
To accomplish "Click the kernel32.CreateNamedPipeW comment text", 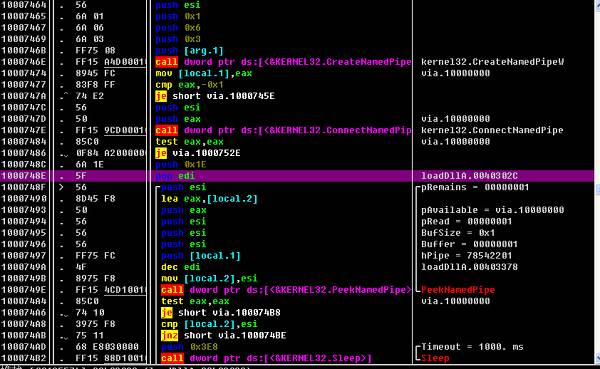I will coord(492,62).
